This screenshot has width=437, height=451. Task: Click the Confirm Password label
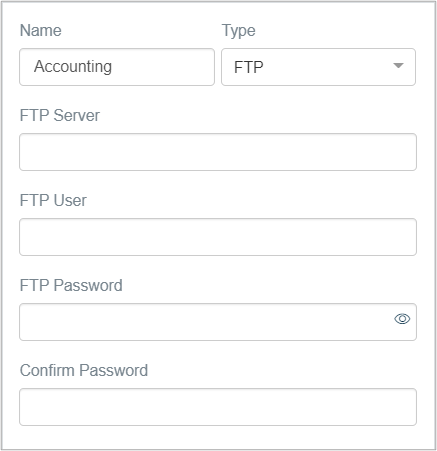tap(84, 371)
